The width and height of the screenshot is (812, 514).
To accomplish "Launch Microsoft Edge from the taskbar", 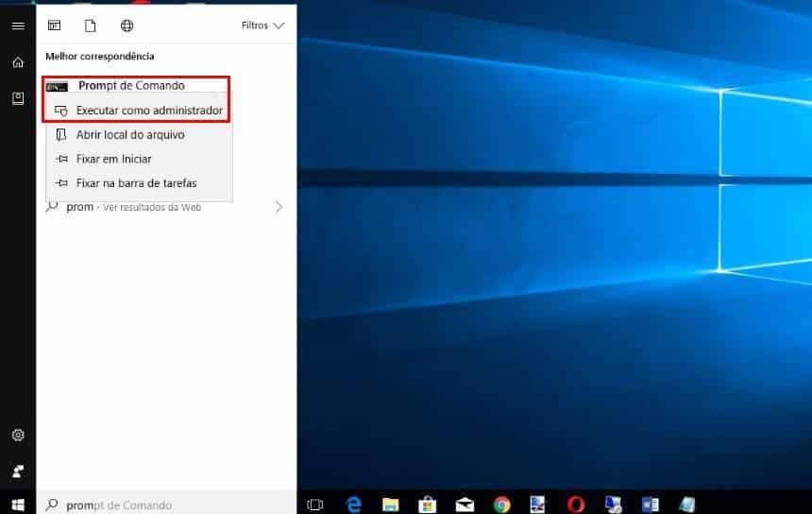I will [x=355, y=505].
